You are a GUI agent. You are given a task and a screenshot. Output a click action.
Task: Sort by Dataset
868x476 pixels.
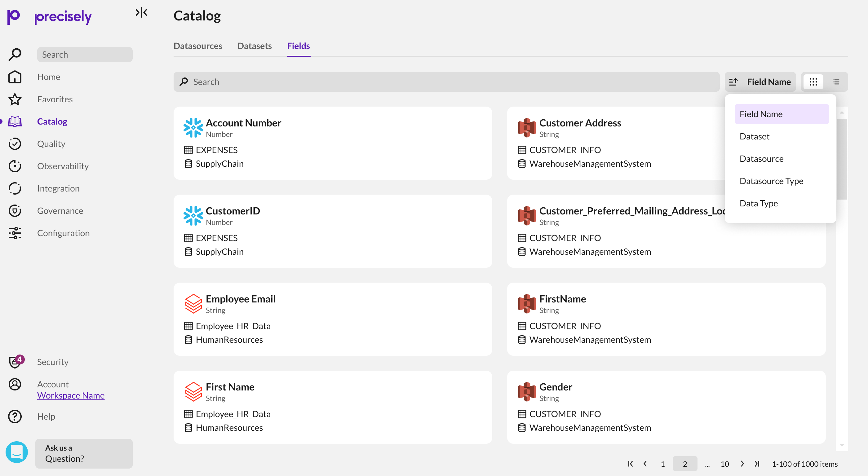(782, 136)
